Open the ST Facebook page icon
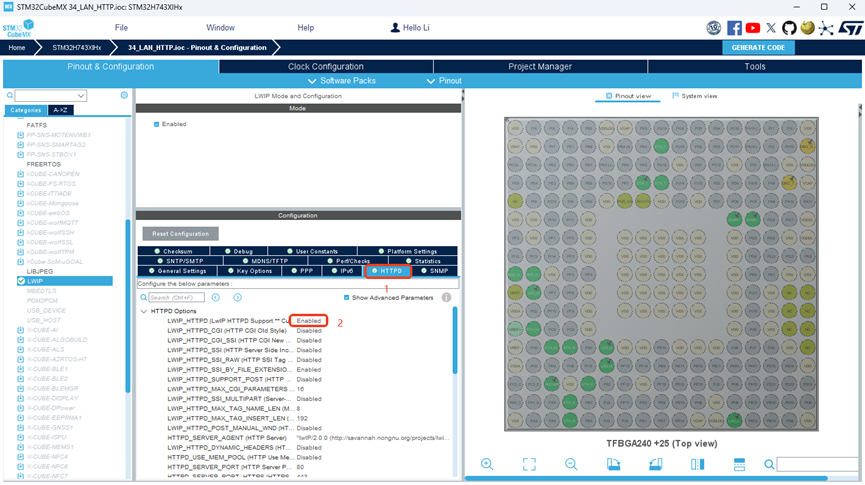This screenshot has width=865, height=485. click(x=734, y=28)
